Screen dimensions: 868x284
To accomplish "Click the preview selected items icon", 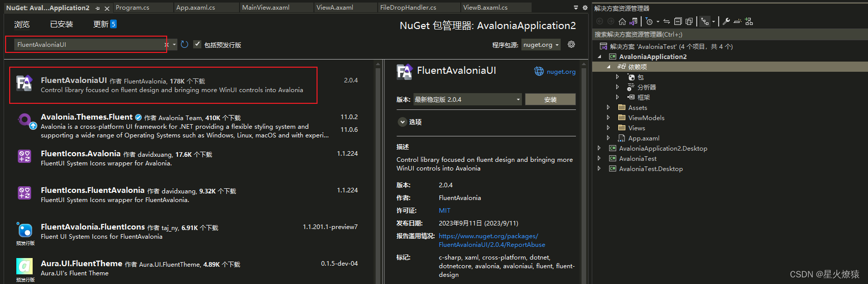I will 738,22.
